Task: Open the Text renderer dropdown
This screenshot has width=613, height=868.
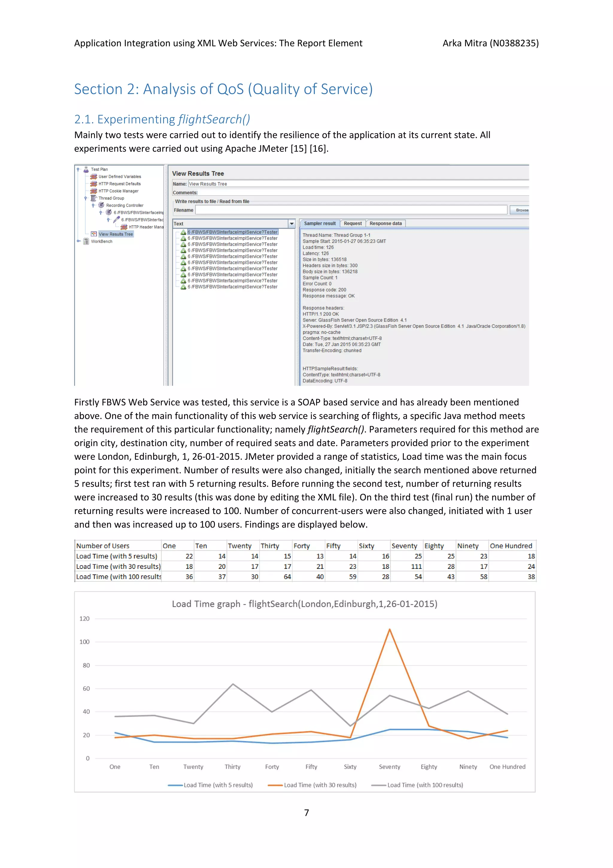Action: tap(292, 224)
